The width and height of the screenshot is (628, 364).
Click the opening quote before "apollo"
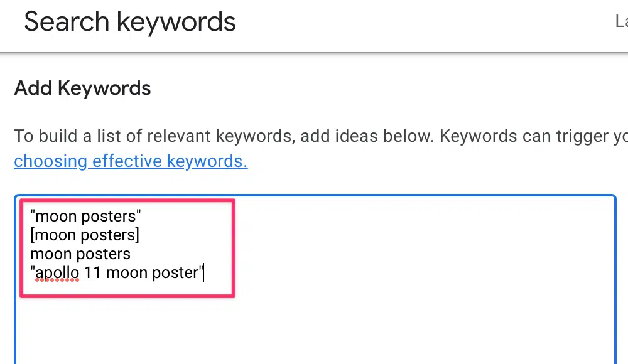point(33,273)
